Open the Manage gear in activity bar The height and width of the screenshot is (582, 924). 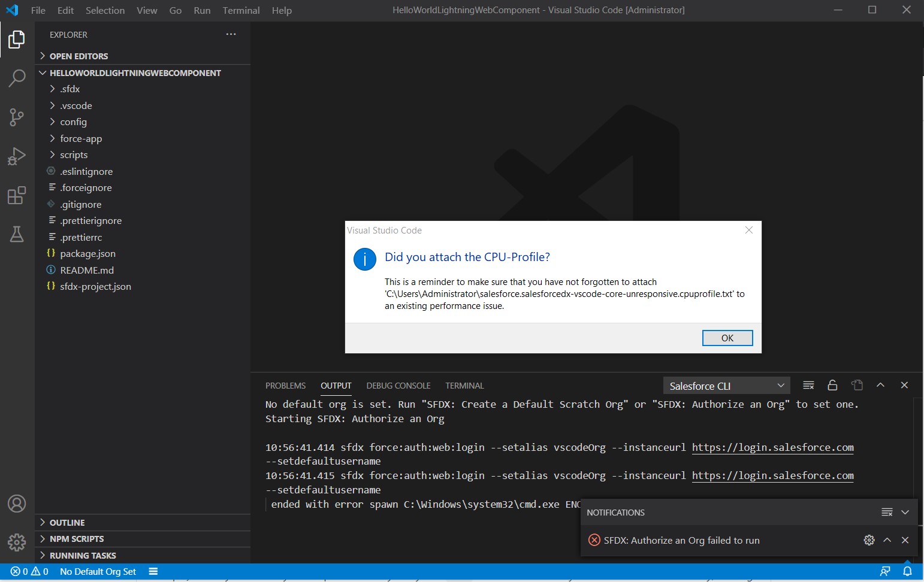(x=16, y=542)
